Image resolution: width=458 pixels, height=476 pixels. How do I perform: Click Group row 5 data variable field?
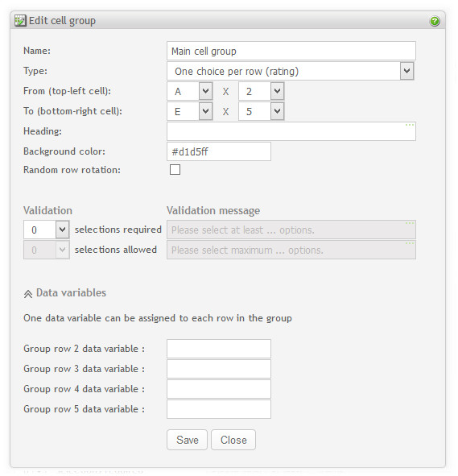pyautogui.click(x=219, y=409)
